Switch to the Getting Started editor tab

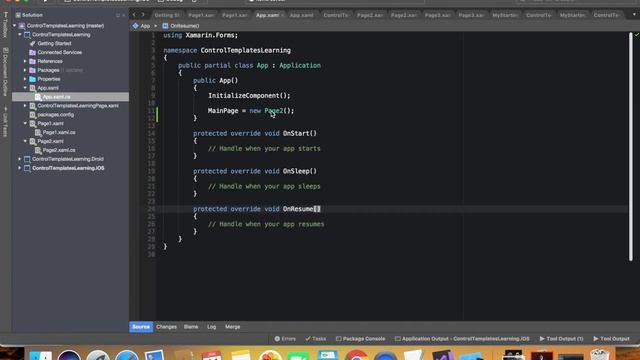pyautogui.click(x=167, y=15)
